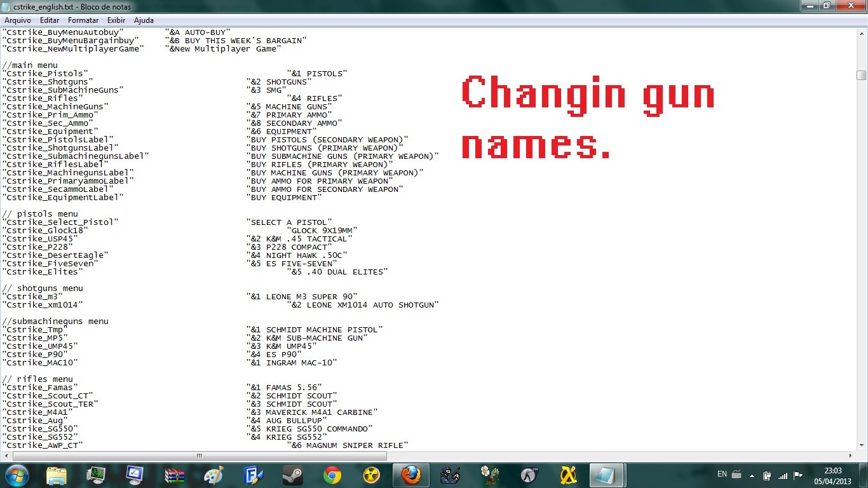Click the horizontal scrollbar thumb
The image size is (868, 488).
coord(200,456)
